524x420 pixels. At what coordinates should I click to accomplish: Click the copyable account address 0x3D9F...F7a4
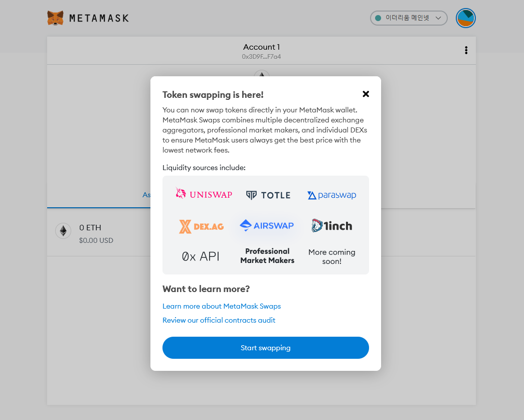pyautogui.click(x=261, y=56)
